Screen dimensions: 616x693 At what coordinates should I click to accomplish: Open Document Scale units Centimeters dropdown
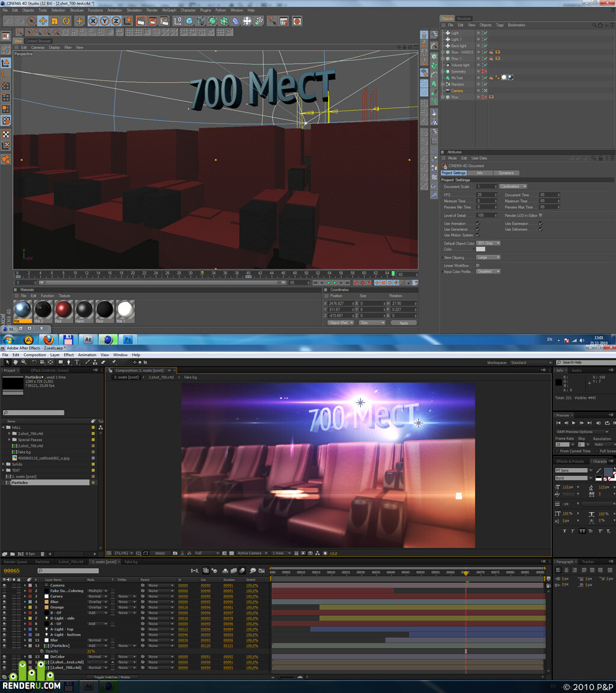[x=513, y=186]
